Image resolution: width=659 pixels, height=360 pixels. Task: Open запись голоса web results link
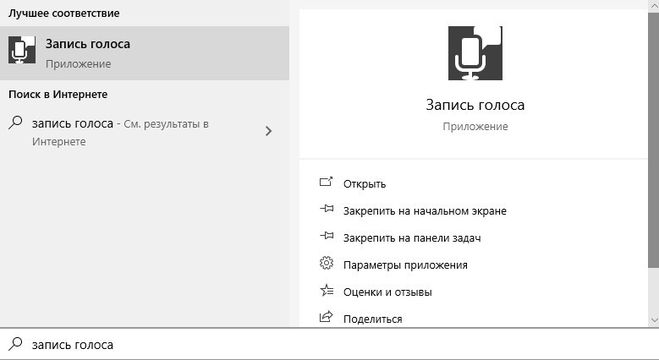tap(144, 132)
